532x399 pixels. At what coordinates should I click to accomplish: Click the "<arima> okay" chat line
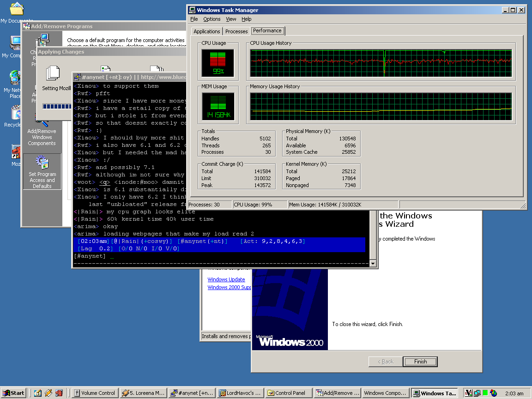pos(96,227)
